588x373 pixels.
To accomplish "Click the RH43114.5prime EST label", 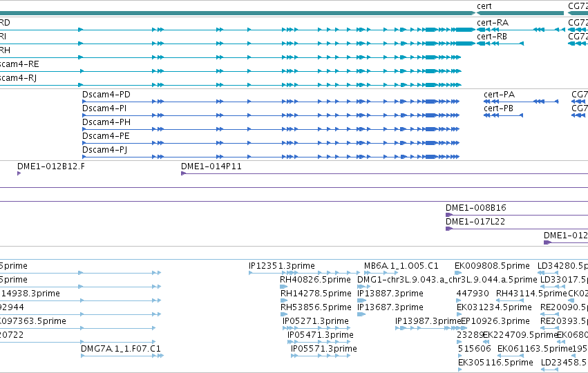I will point(531,294).
